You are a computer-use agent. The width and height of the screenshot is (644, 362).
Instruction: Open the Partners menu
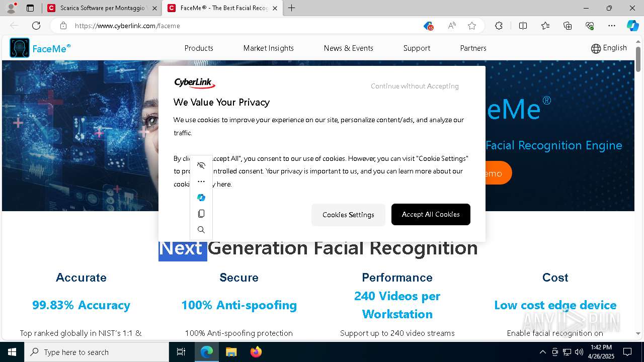click(x=473, y=48)
